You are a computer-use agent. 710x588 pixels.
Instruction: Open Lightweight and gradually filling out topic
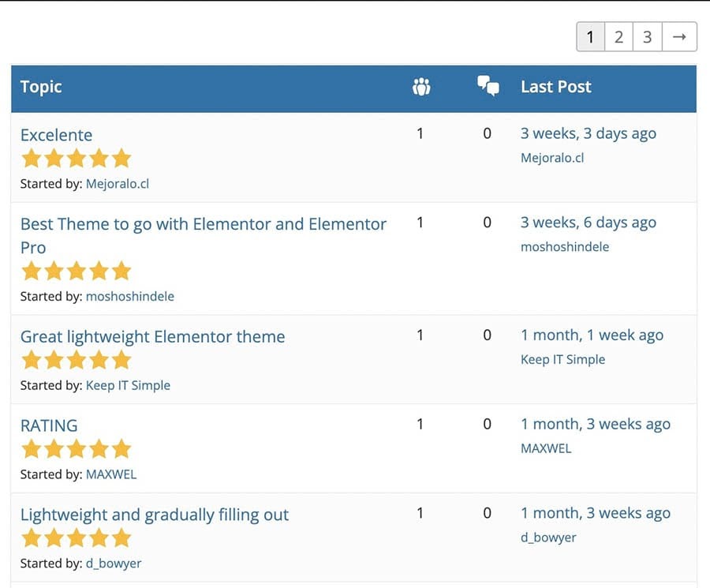(x=155, y=515)
